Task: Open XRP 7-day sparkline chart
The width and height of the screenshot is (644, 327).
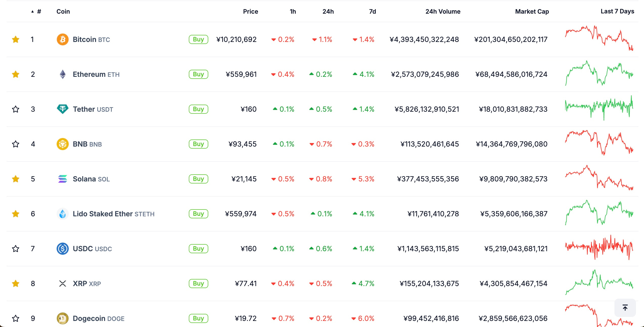Action: coord(599,282)
